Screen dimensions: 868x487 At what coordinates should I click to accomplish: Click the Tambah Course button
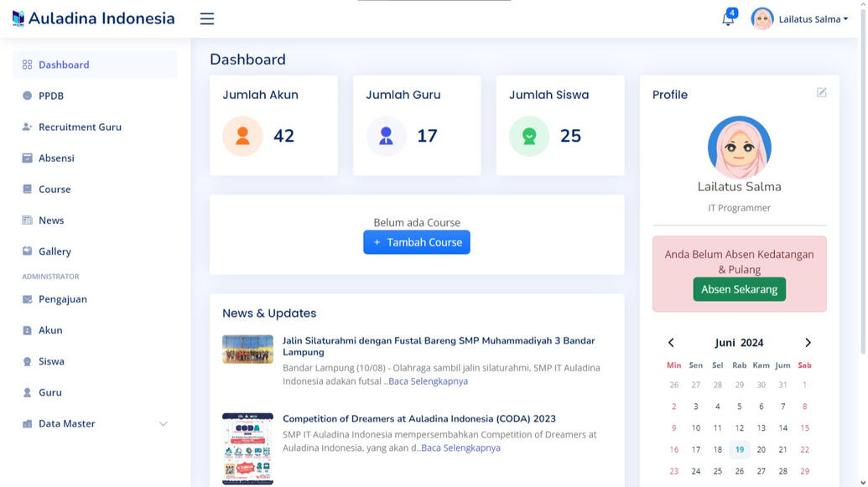[x=416, y=241]
